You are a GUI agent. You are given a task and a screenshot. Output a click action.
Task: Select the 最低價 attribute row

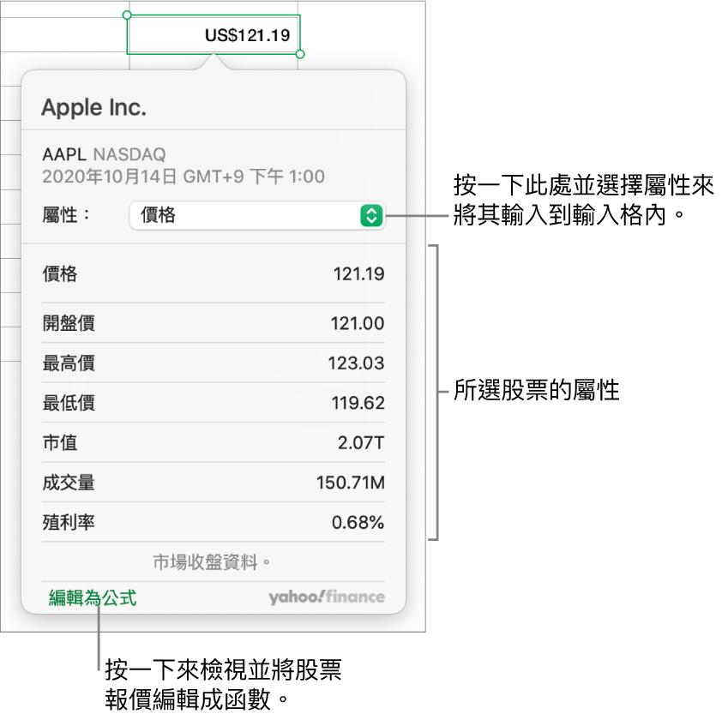[214, 403]
